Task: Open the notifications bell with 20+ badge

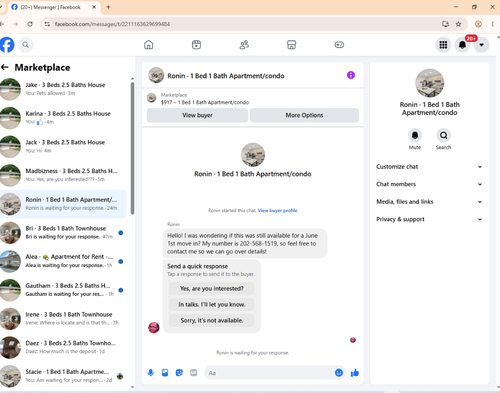Action: [463, 45]
